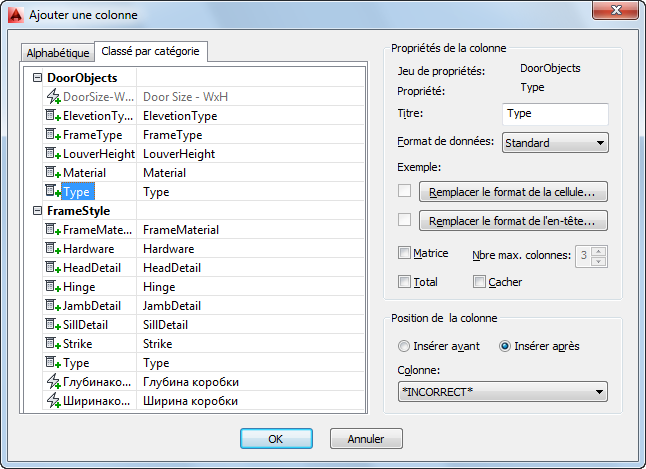Click the Titre text field
Image resolution: width=646 pixels, height=469 pixels.
click(x=554, y=114)
